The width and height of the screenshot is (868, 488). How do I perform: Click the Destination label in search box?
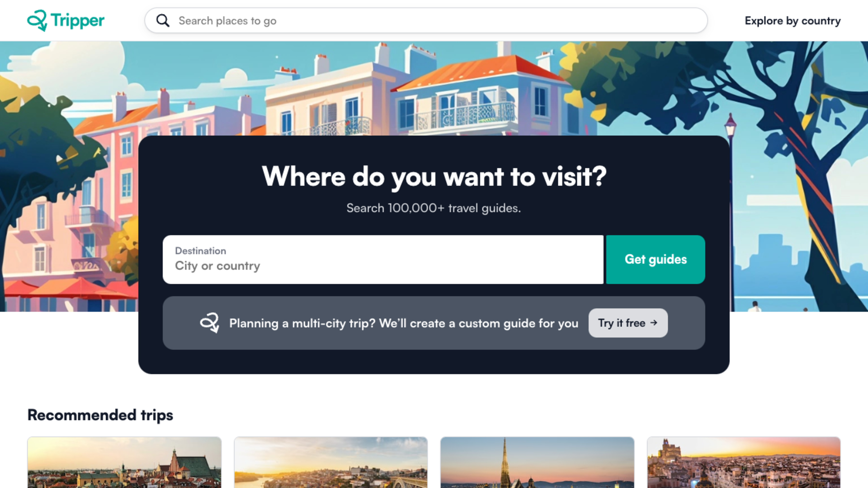(x=200, y=251)
